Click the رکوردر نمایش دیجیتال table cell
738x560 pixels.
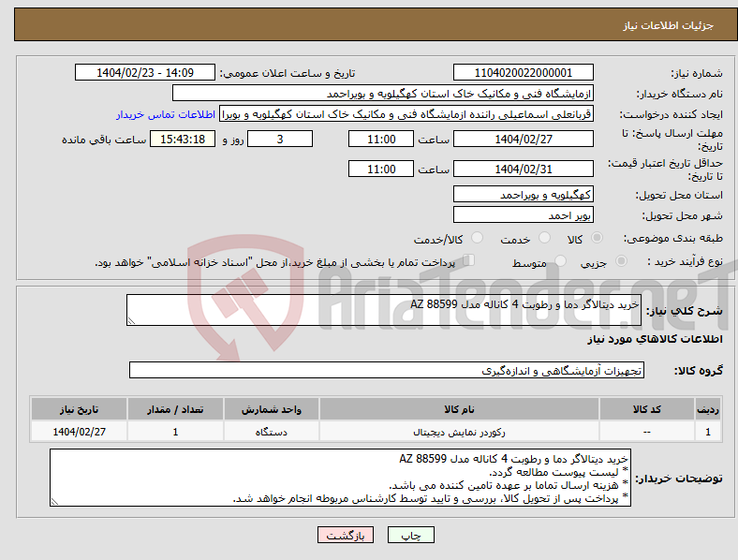[x=459, y=432]
